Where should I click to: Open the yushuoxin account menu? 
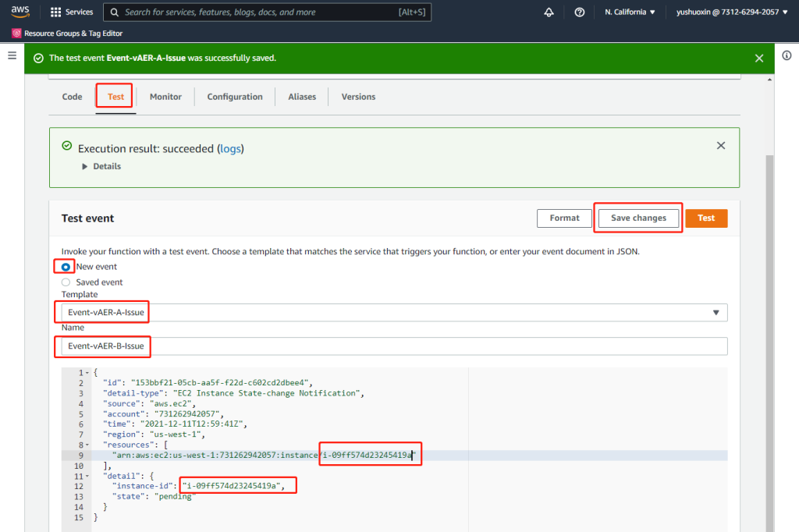point(731,12)
